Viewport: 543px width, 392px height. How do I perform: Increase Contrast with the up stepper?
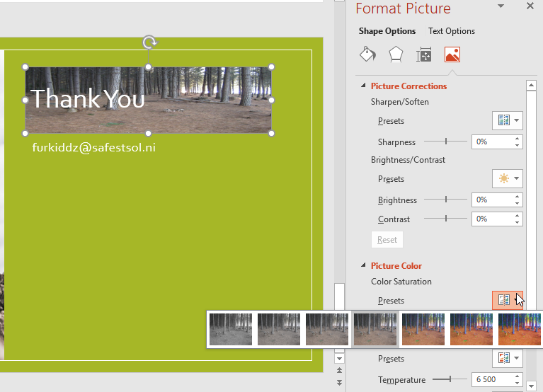517,216
